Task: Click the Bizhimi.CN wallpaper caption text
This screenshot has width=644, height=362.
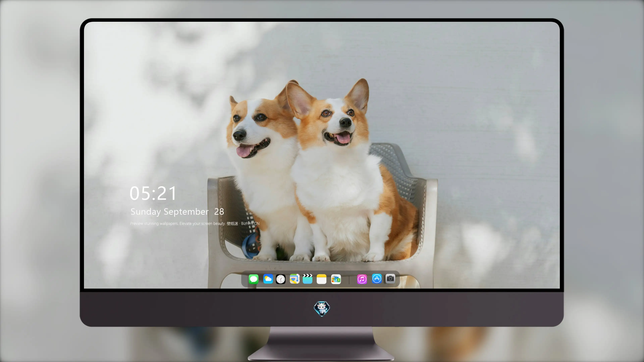Action: click(195, 223)
